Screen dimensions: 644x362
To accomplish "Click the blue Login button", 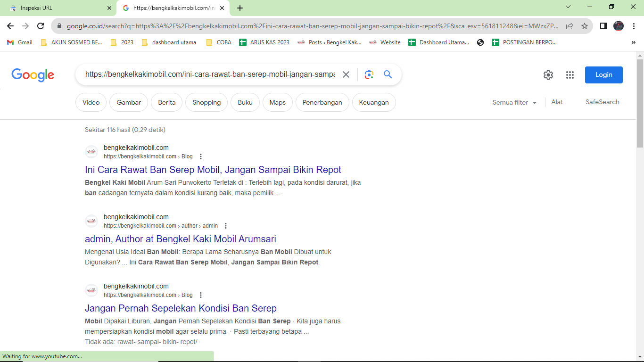I will (604, 75).
